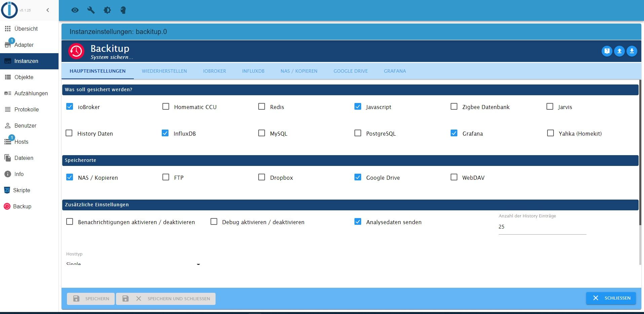Open the wrench settings icon in toolbar
This screenshot has height=314, width=644.
(x=91, y=10)
